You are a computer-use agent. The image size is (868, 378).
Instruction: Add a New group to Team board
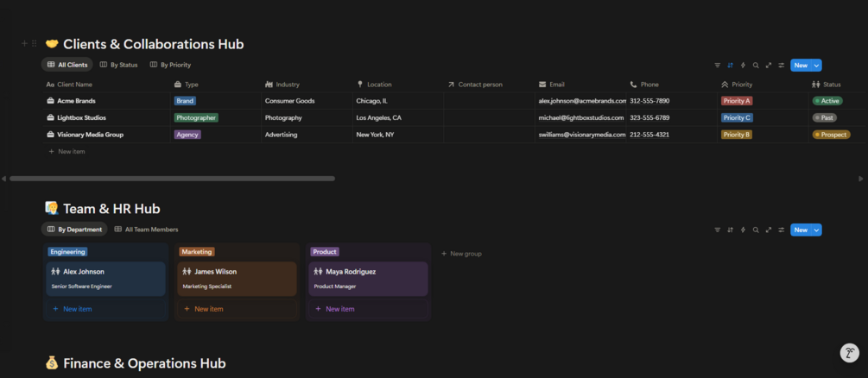(x=462, y=254)
